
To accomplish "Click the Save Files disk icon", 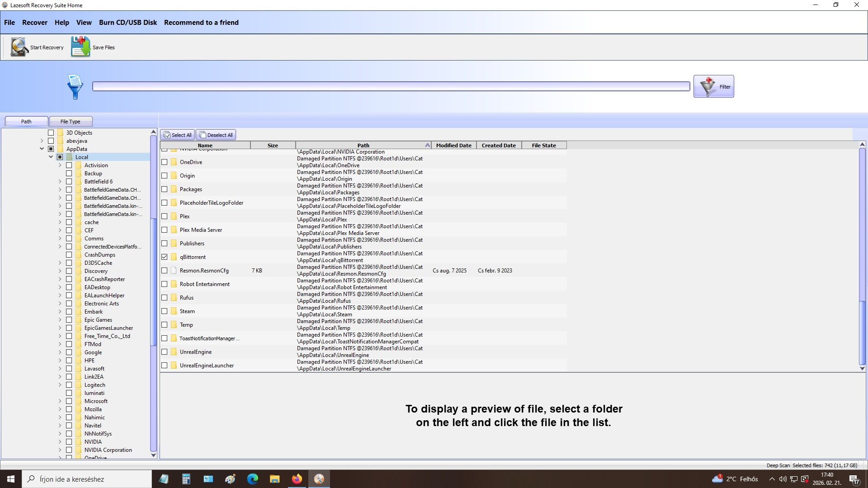I will [x=80, y=47].
